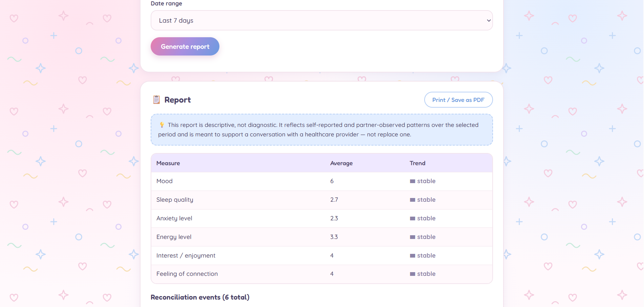Click the stable trend icon for Mood
This screenshot has width=644, height=307.
412,181
